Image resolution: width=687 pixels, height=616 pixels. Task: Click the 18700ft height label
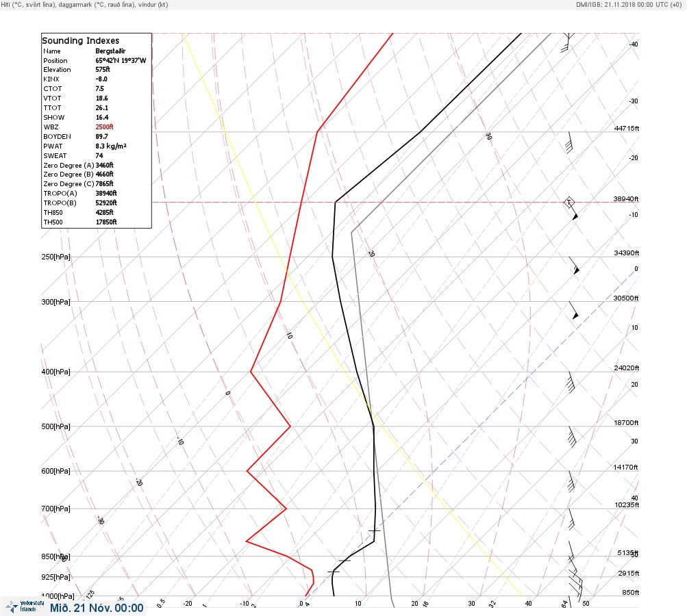[626, 422]
